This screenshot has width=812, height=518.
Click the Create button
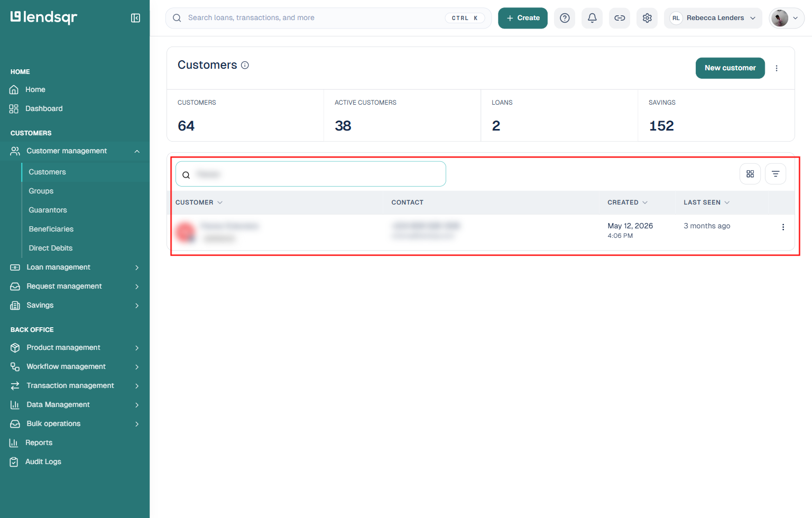point(523,18)
